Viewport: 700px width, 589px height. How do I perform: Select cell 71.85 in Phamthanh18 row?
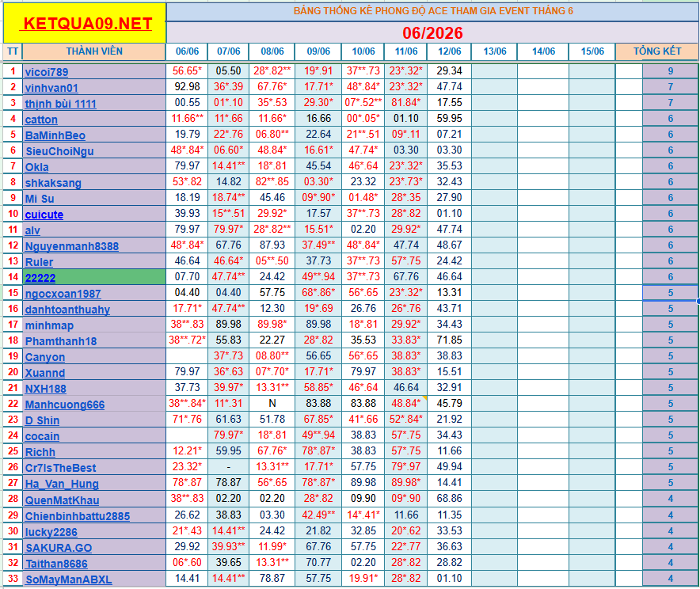pyautogui.click(x=450, y=340)
